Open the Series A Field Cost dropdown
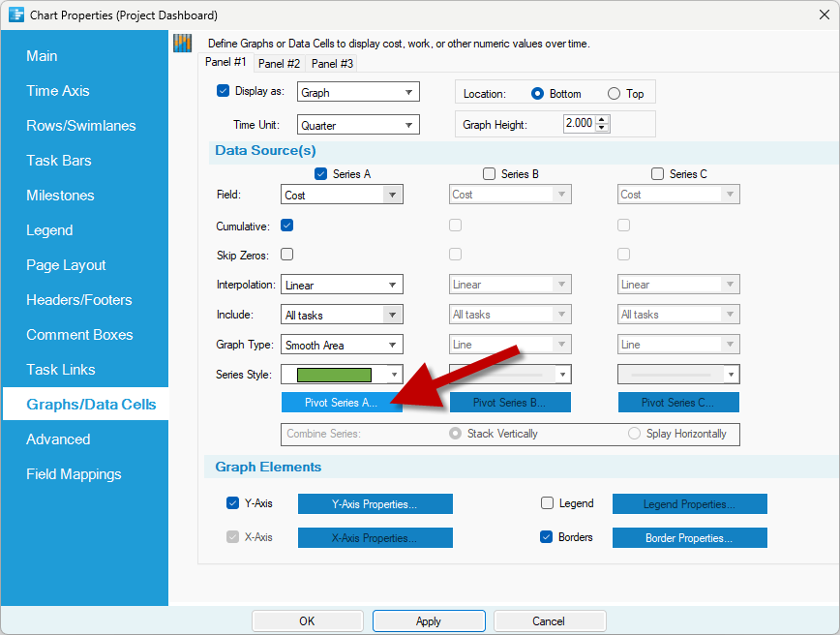This screenshot has height=635, width=840. coord(342,194)
